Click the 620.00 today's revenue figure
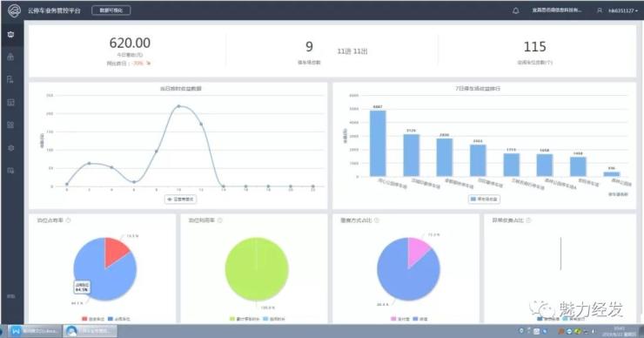This screenshot has height=338, width=644. 130,43
